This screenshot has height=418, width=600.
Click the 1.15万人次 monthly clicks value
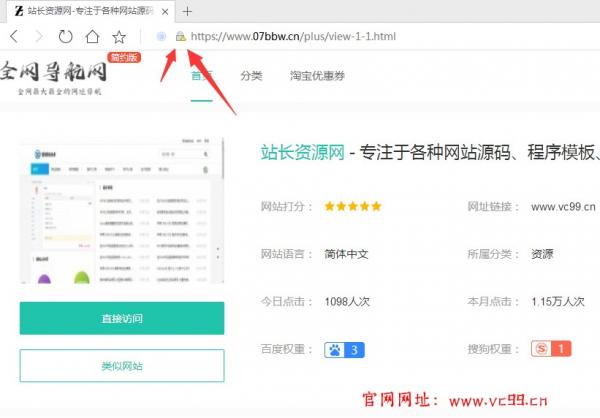coord(558,302)
